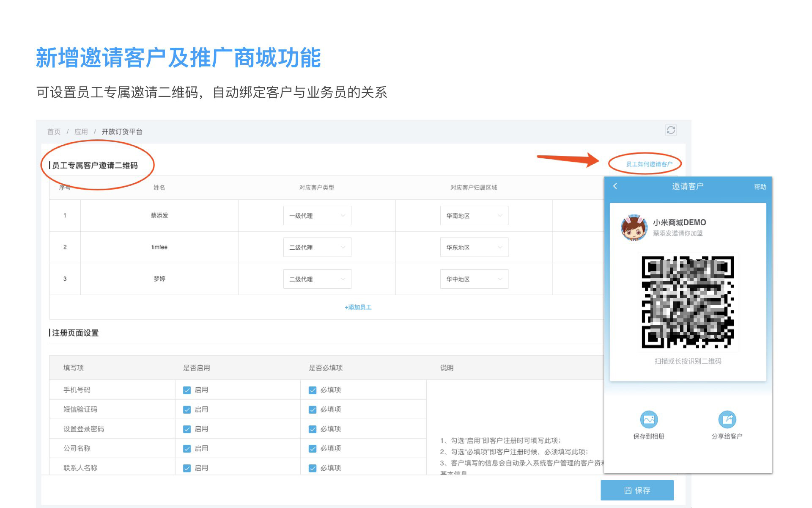This screenshot has height=508, width=812.
Task: Open 二级代理 dropdown in 梦婷 row
Action: [317, 279]
